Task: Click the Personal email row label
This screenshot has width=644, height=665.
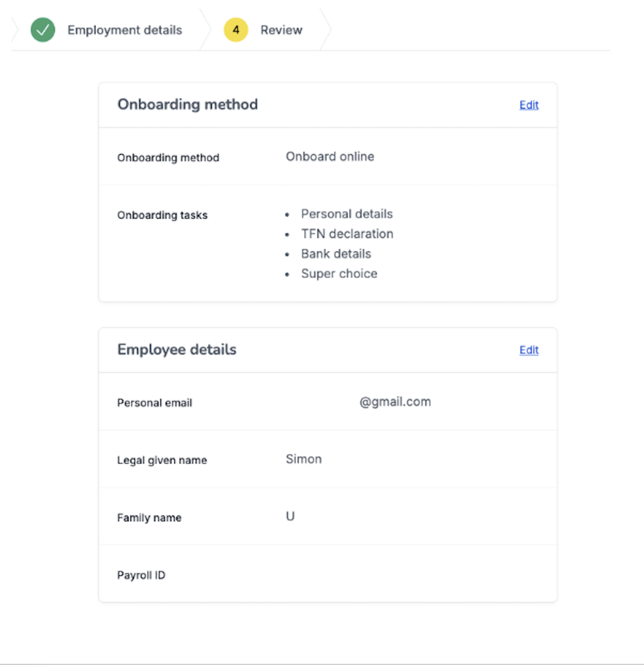Action: coord(154,403)
